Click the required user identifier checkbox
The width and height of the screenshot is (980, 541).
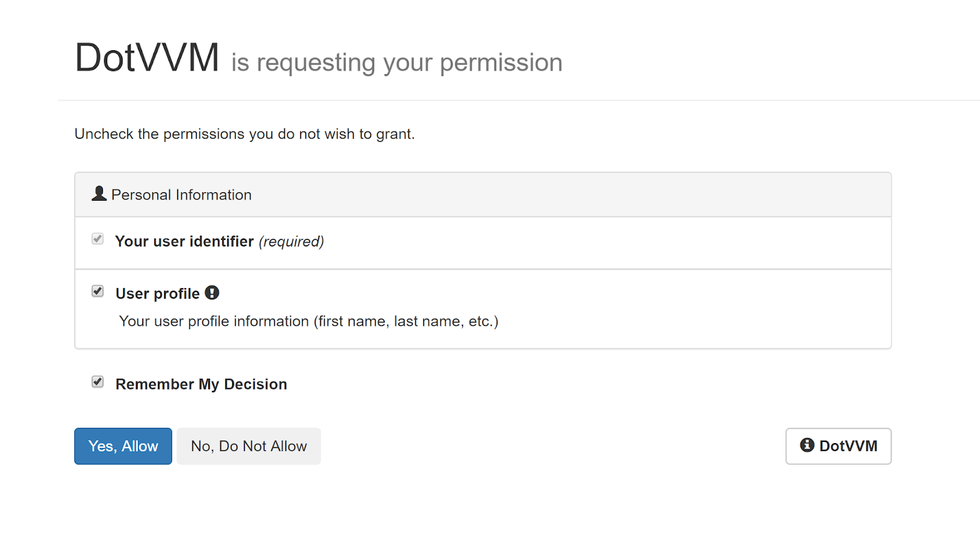tap(98, 239)
